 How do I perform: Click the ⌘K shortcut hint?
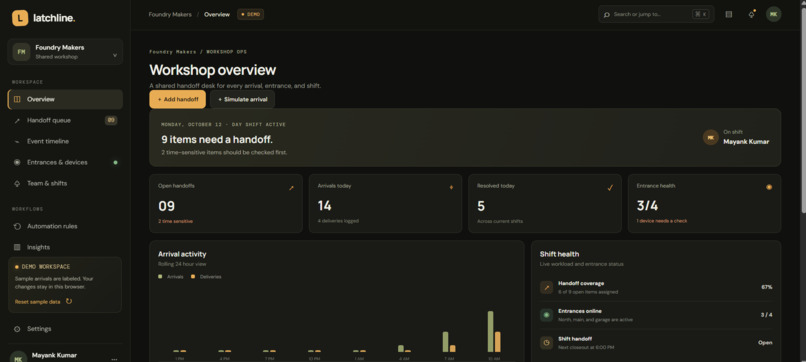(x=700, y=14)
